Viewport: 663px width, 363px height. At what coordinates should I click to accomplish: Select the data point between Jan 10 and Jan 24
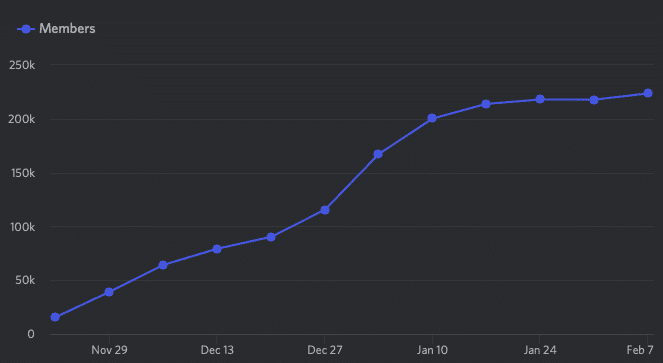pyautogui.click(x=486, y=104)
